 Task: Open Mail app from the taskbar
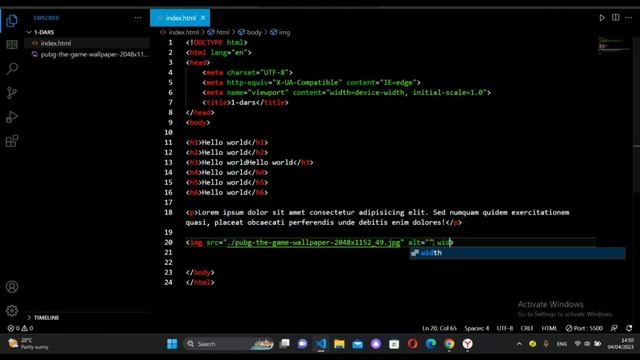tap(358, 344)
